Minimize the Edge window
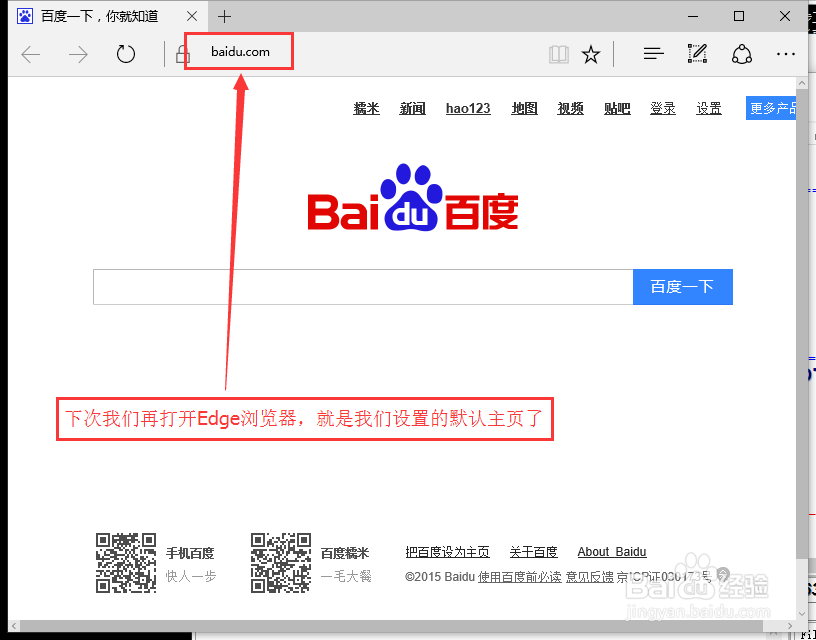The image size is (816, 640). (x=693, y=17)
